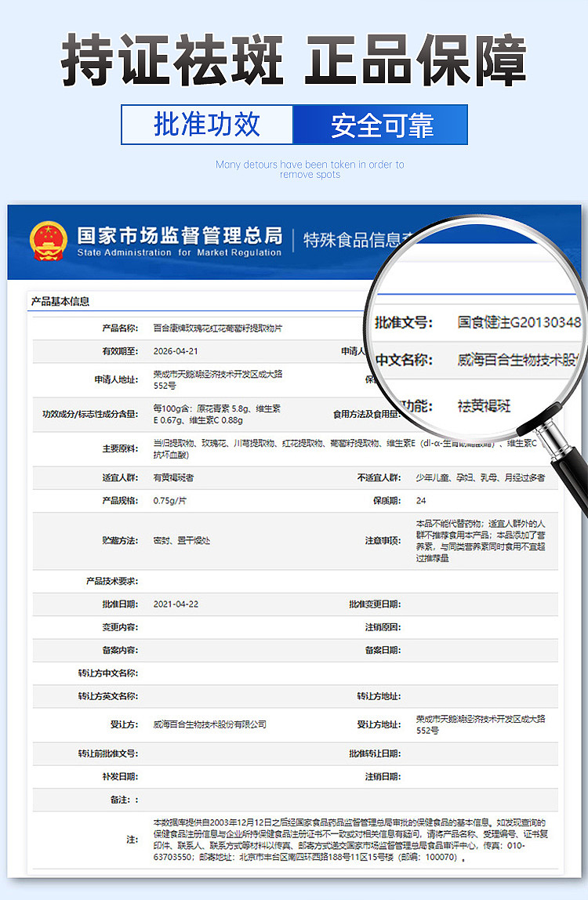Click the 适宜人群 field label
Image resolution: width=588 pixels, height=900 pixels.
click(x=120, y=477)
